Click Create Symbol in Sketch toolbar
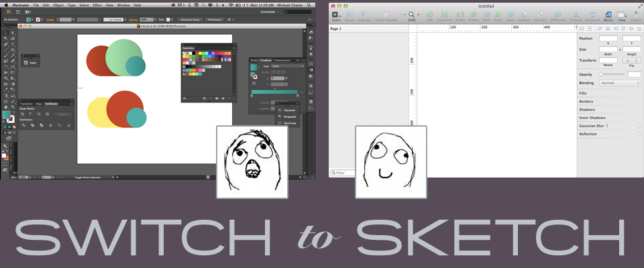This screenshot has height=268, width=644. click(386, 14)
